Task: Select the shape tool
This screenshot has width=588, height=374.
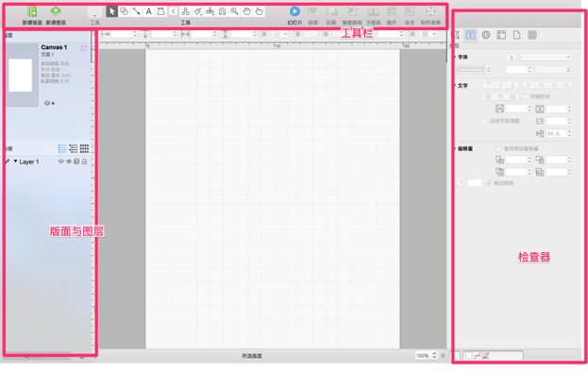Action: 125,11
